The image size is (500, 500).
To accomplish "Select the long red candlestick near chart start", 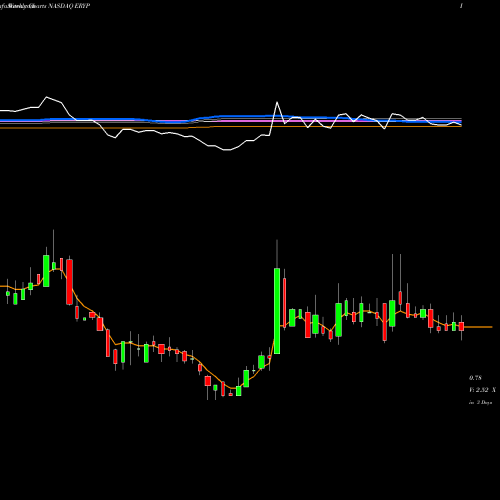I will click(69, 282).
